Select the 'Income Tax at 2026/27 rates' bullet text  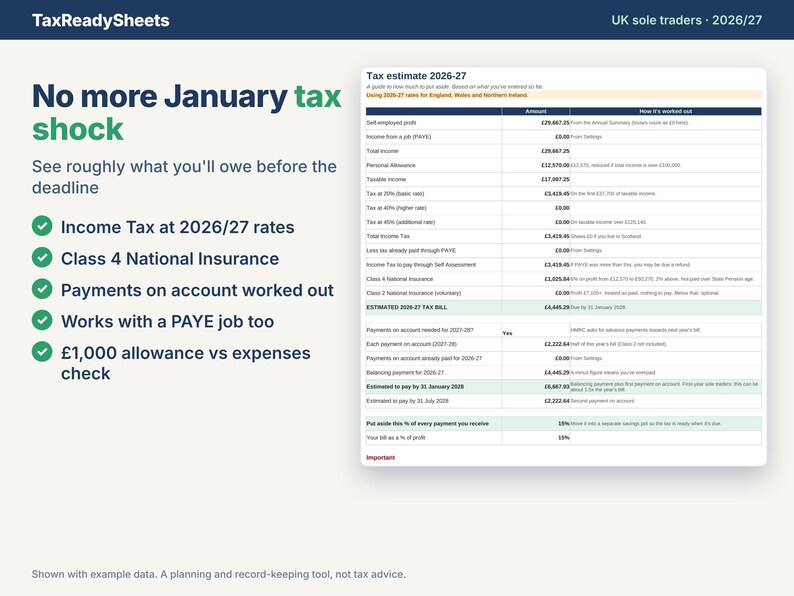[x=178, y=227]
